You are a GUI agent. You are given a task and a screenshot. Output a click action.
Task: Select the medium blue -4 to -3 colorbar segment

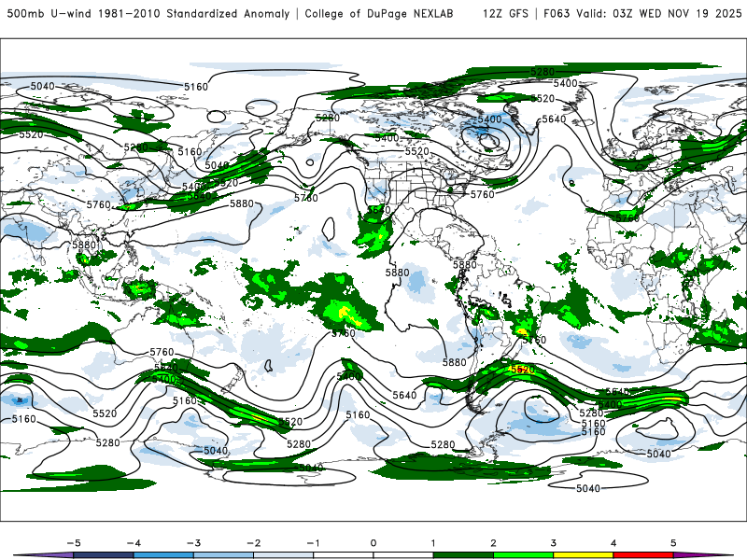tap(163, 555)
